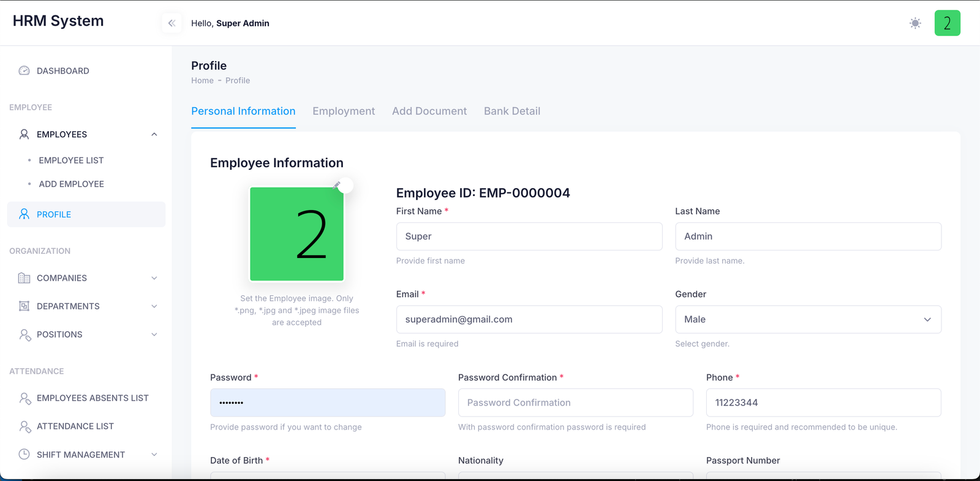Click the Dashboard gauge icon

[24, 71]
